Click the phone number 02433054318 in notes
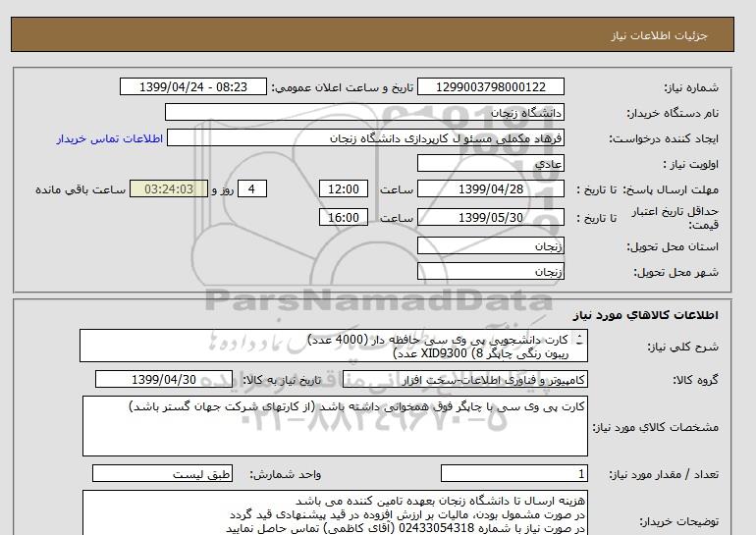Screen dimensions: 756x535 tap(437, 528)
